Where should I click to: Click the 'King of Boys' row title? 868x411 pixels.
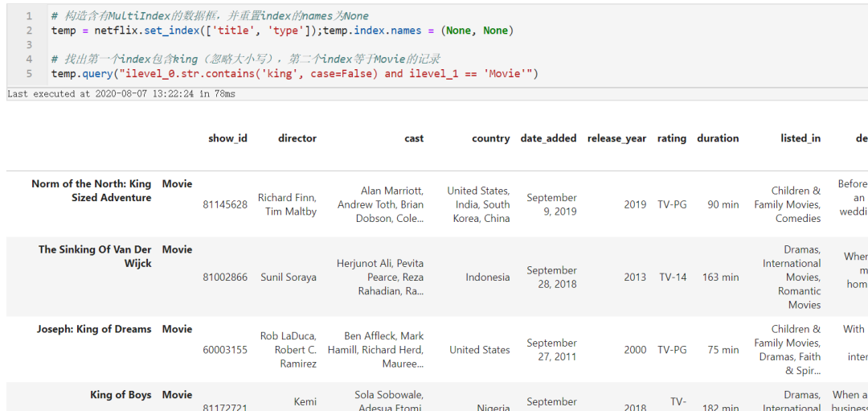121,395
